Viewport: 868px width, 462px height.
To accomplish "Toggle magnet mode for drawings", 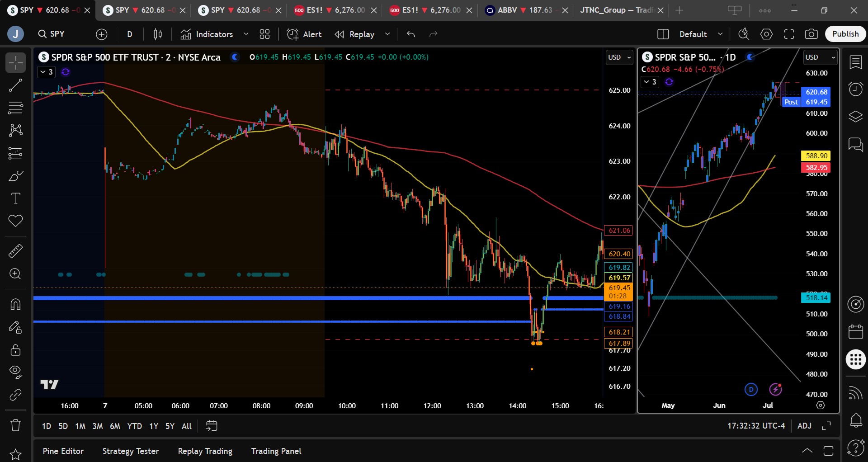I will [x=15, y=304].
